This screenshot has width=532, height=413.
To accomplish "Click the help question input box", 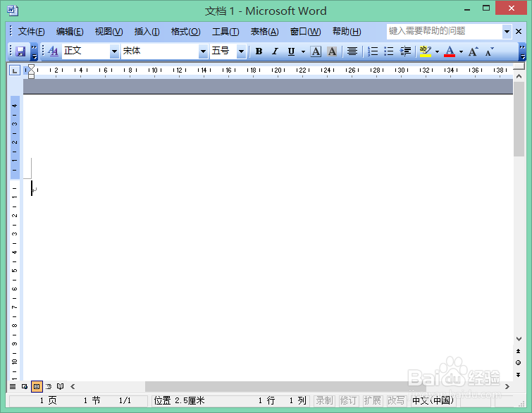I will click(x=445, y=31).
